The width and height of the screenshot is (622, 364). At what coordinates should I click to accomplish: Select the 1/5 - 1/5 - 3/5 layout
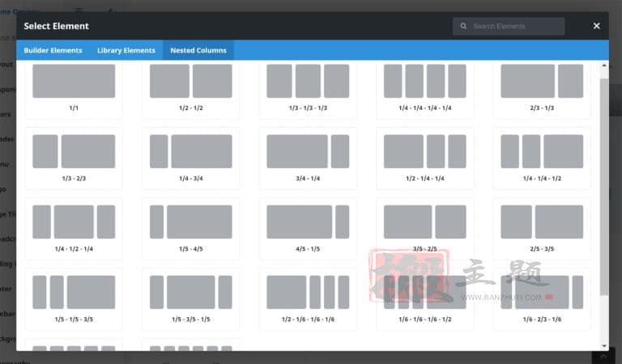(74, 299)
